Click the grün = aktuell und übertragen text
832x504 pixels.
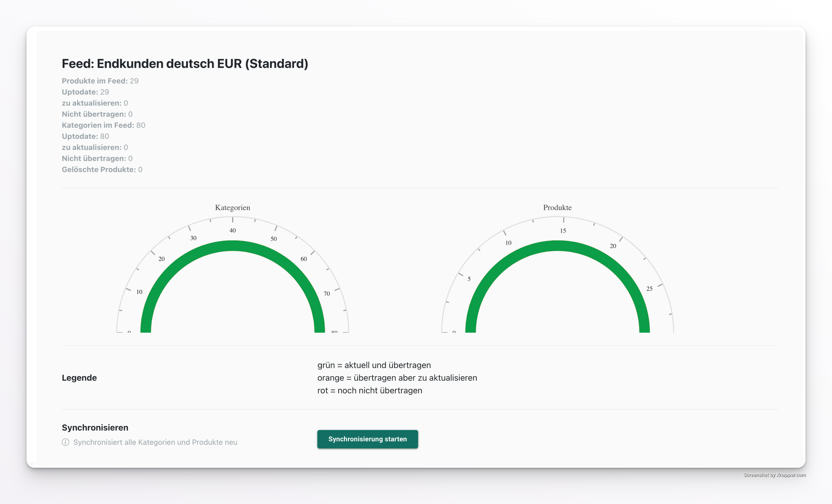[x=374, y=365]
